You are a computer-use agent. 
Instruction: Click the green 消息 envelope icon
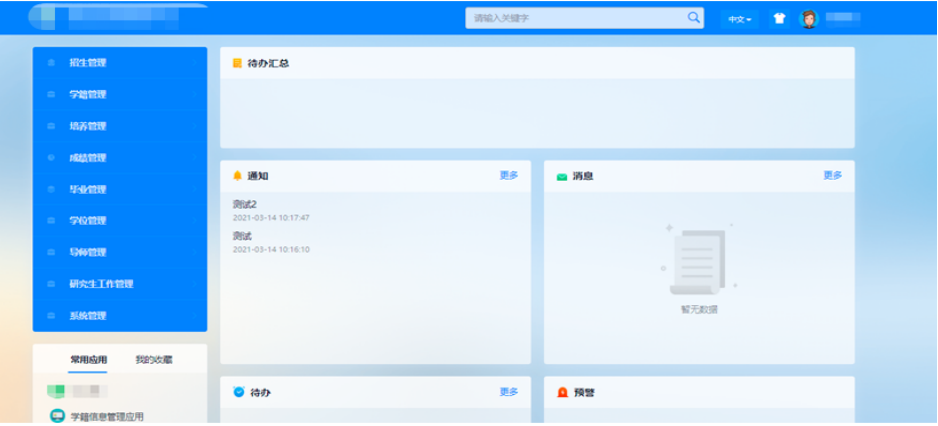[562, 177]
